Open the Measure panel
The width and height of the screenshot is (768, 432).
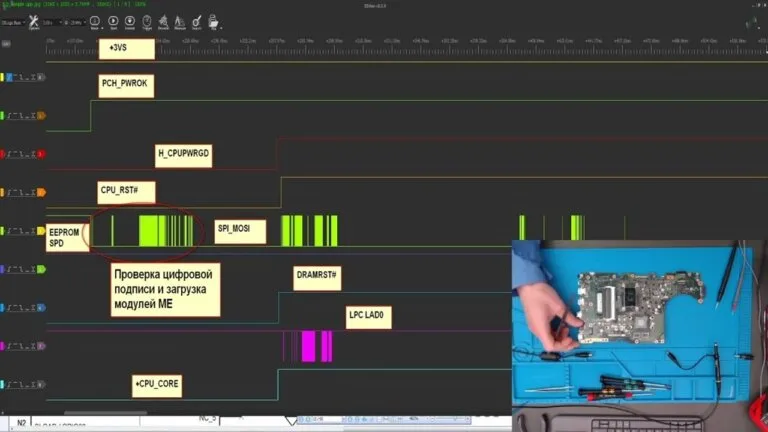180,22
